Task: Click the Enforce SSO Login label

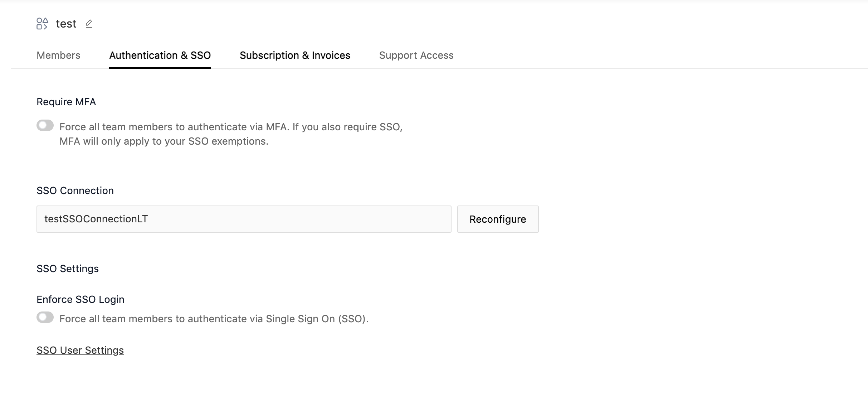Action: 81,299
